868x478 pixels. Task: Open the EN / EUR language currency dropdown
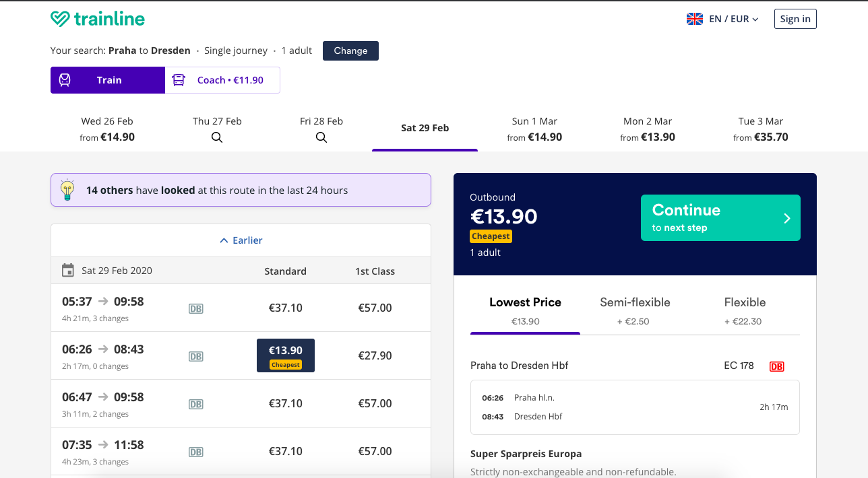click(x=733, y=19)
